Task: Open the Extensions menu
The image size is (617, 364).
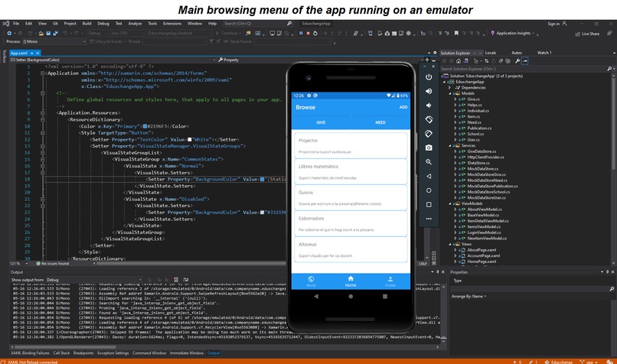Action: tap(172, 24)
